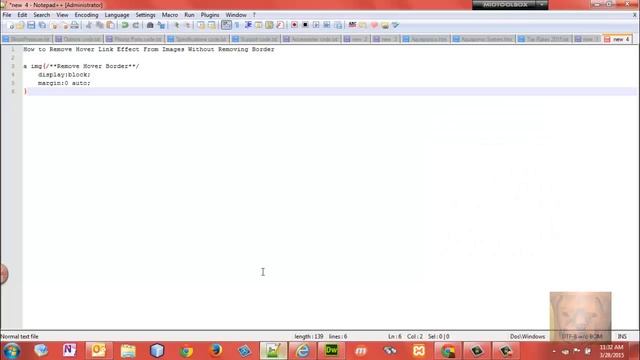The height and width of the screenshot is (360, 640).
Task: Click the Save recorded macro icon
Action: [x=338, y=25]
